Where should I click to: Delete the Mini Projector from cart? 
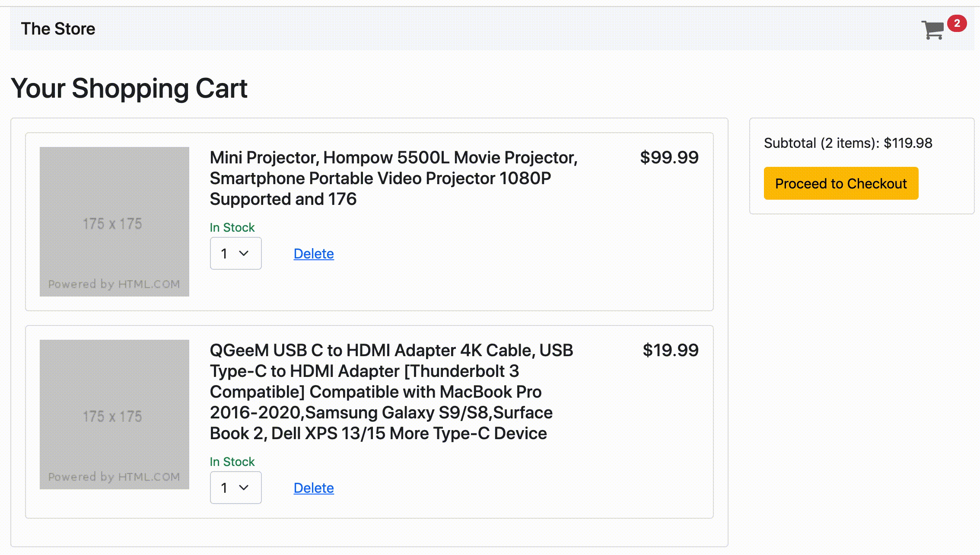(x=314, y=254)
